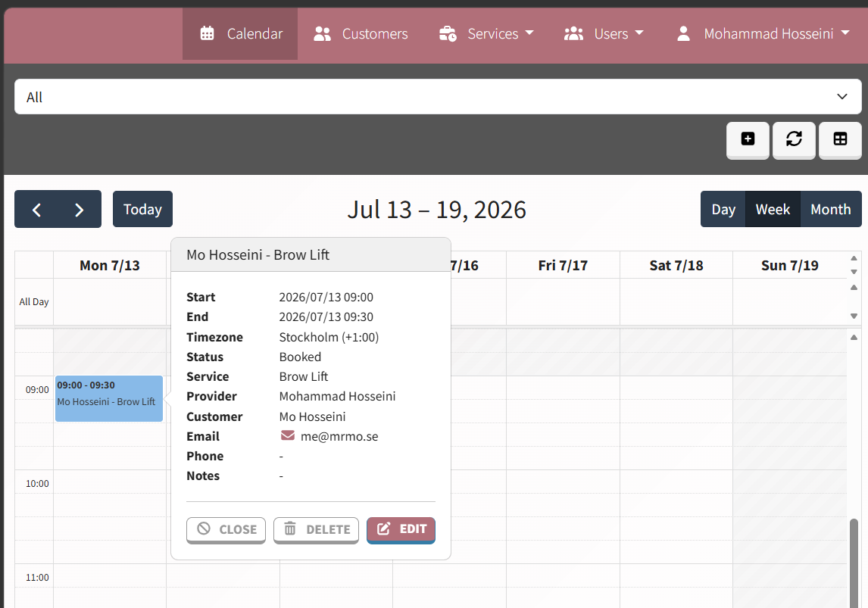Click the Mon 7/13 column header
Image resolution: width=868 pixels, height=608 pixels.
[110, 266]
